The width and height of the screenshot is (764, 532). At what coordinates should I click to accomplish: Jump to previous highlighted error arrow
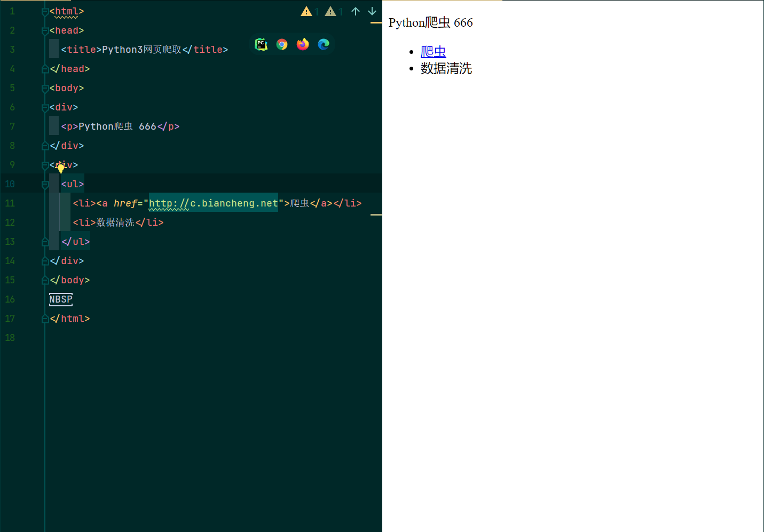point(356,11)
